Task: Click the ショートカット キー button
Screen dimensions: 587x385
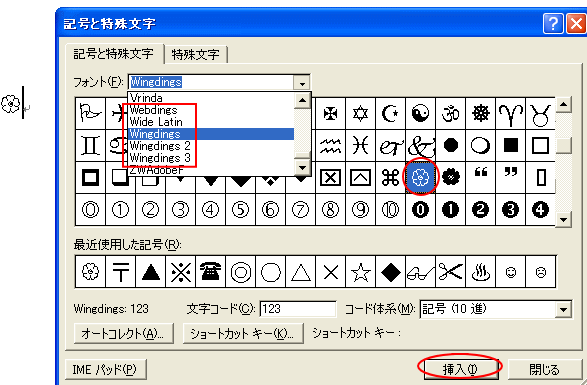Action: tap(243, 333)
